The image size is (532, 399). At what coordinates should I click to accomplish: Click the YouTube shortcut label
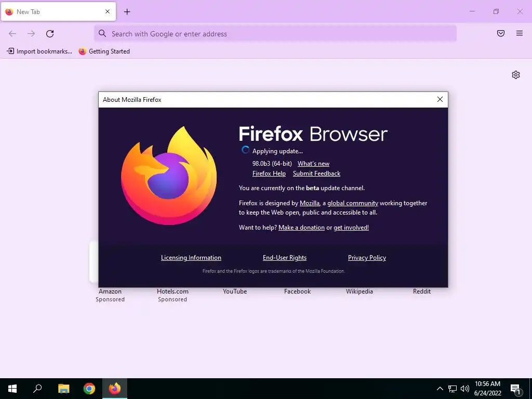coord(235,291)
